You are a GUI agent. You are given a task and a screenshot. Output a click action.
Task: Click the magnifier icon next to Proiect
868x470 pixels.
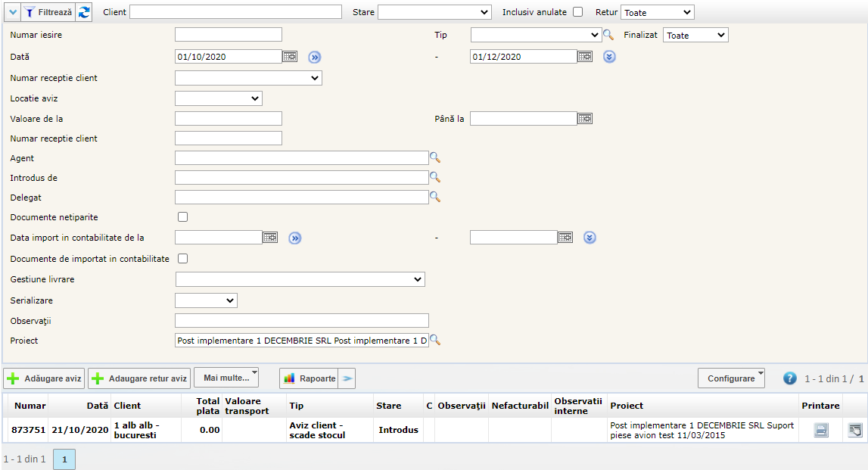click(435, 341)
